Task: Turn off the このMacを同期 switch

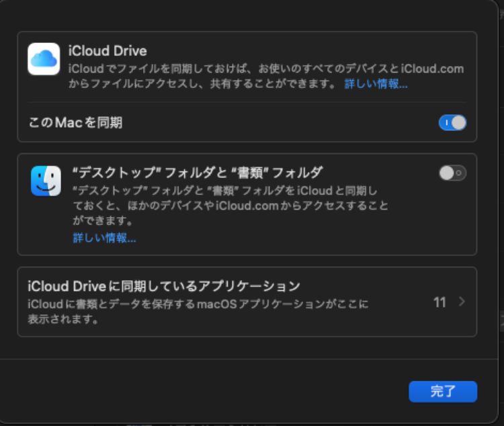Action: coord(452,123)
